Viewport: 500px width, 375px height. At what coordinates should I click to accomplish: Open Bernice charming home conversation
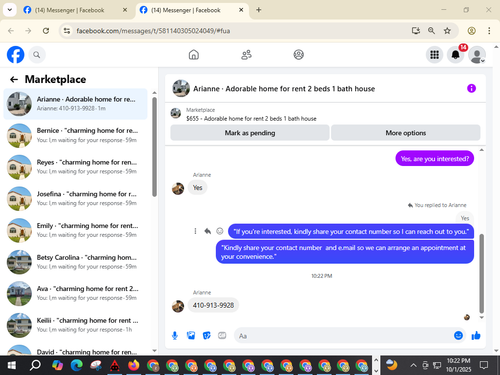(75, 135)
